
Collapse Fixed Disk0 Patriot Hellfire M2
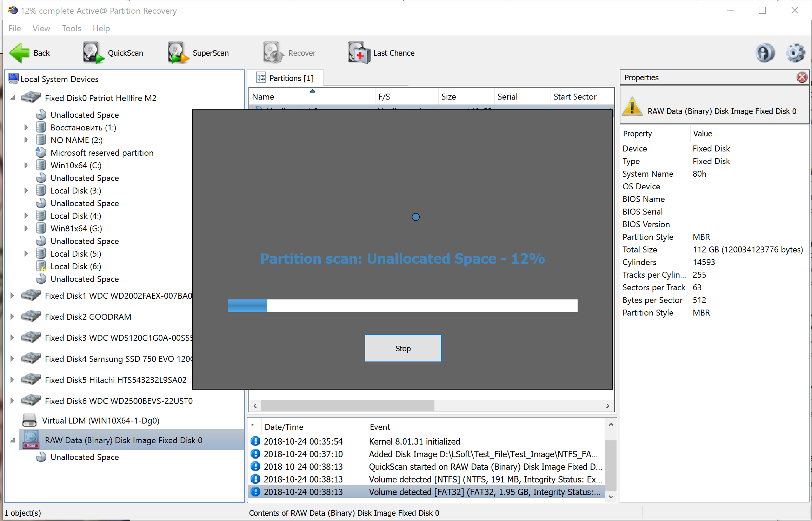coord(13,98)
